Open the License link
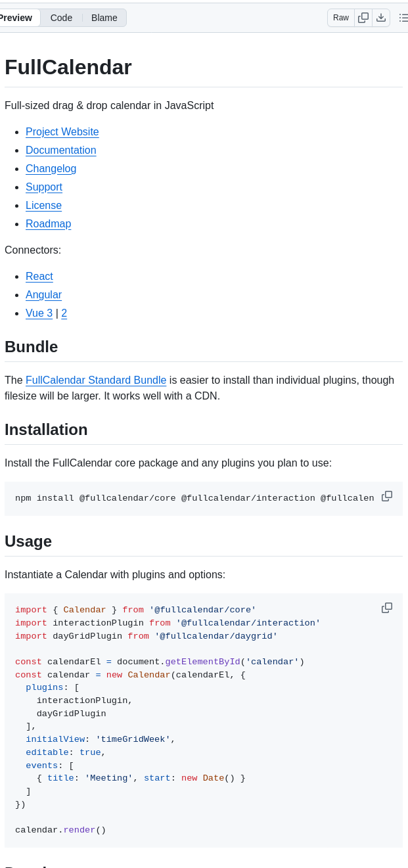Image resolution: width=408 pixels, height=868 pixels. point(43,206)
